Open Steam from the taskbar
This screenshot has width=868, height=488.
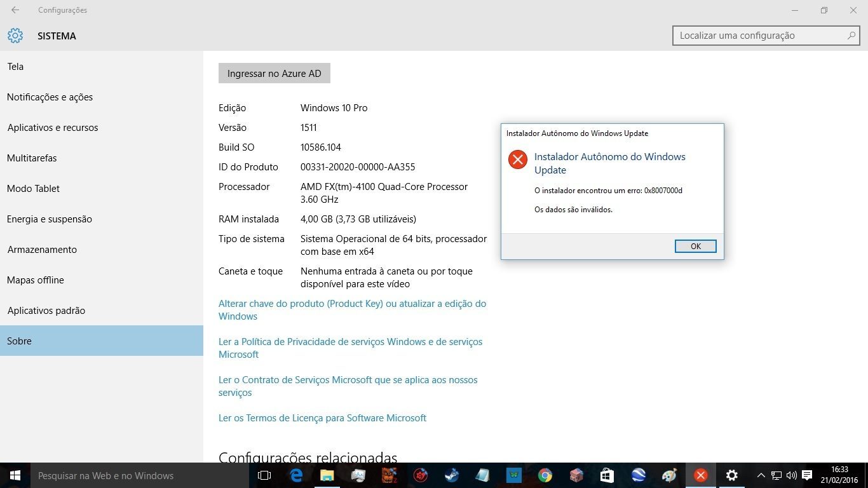pyautogui.click(x=452, y=475)
